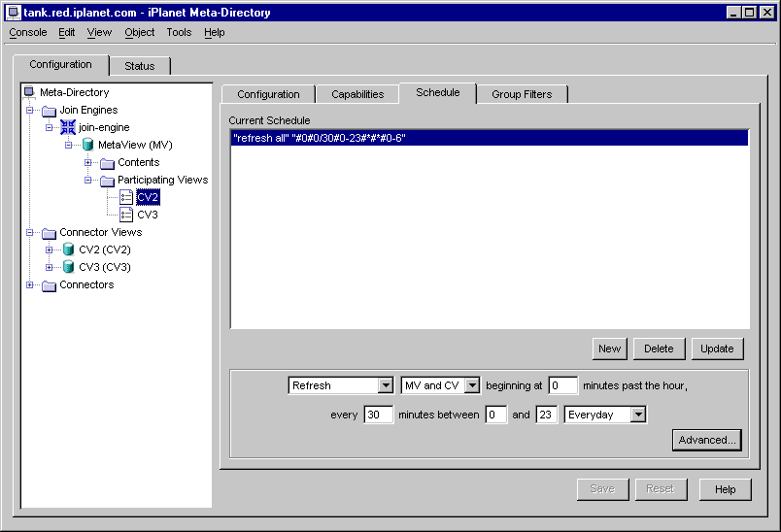This screenshot has width=781, height=532.
Task: Open the Object menu
Action: click(x=140, y=32)
